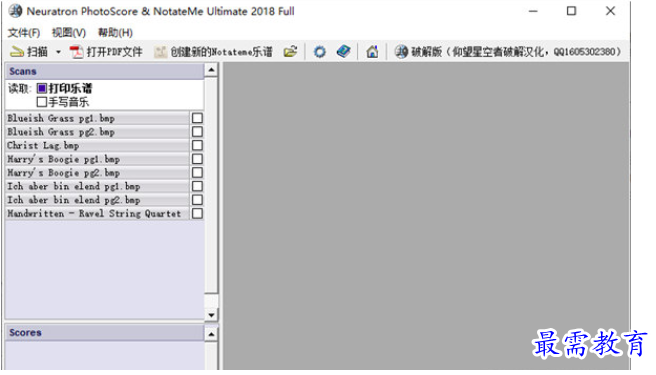Viewport: 656px width, 375px height.
Task: Click the open folder icon
Action: click(290, 51)
